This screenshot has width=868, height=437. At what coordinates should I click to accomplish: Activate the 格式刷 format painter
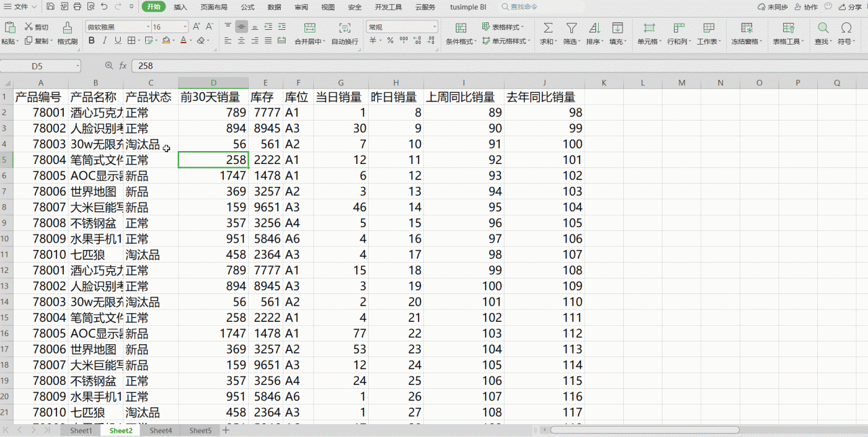tap(67, 33)
